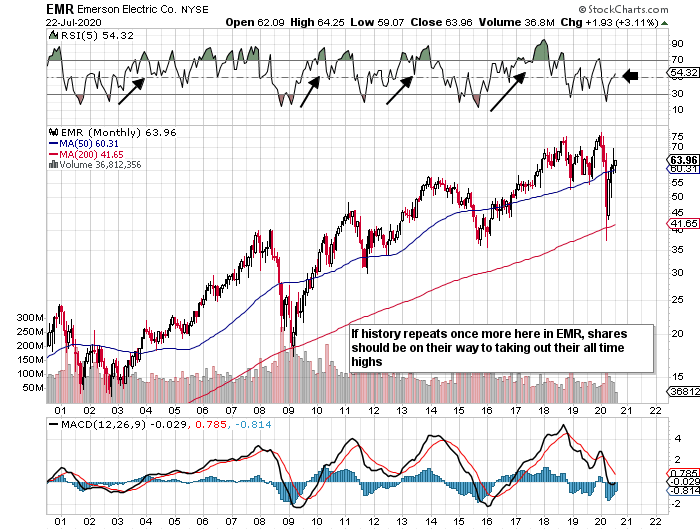Screen dimensions: 700x530
Task: Click the 63.96 price tag on the right axis
Action: (x=683, y=160)
